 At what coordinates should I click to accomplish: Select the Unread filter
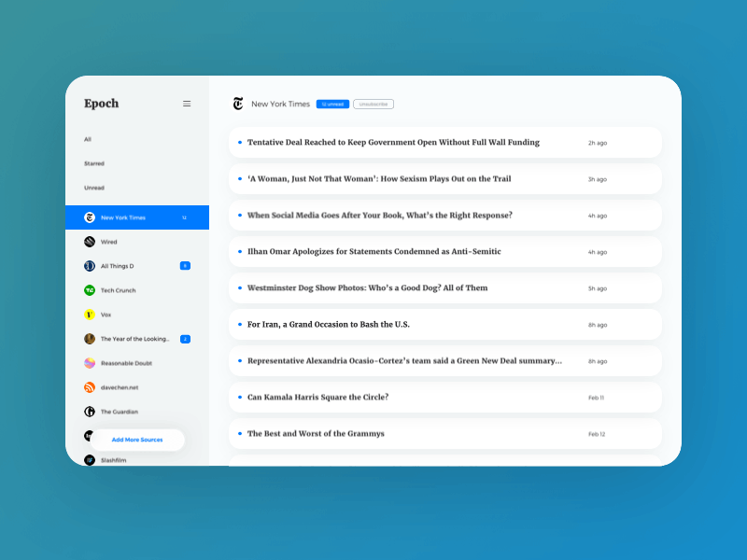point(93,188)
